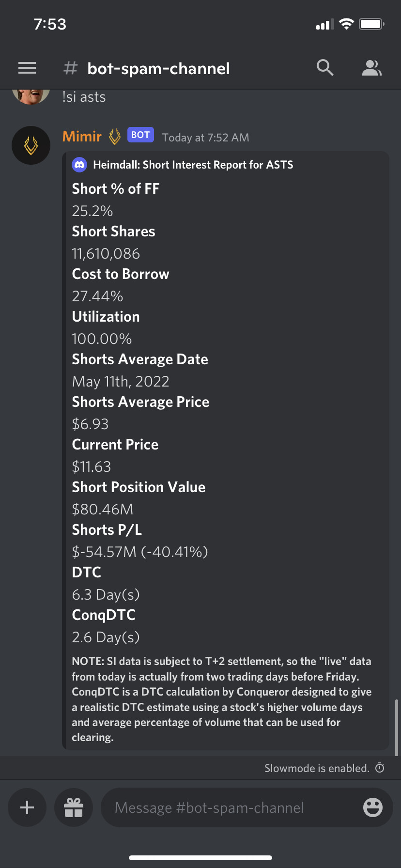Tap the Discord logo in embed header

(x=79, y=165)
